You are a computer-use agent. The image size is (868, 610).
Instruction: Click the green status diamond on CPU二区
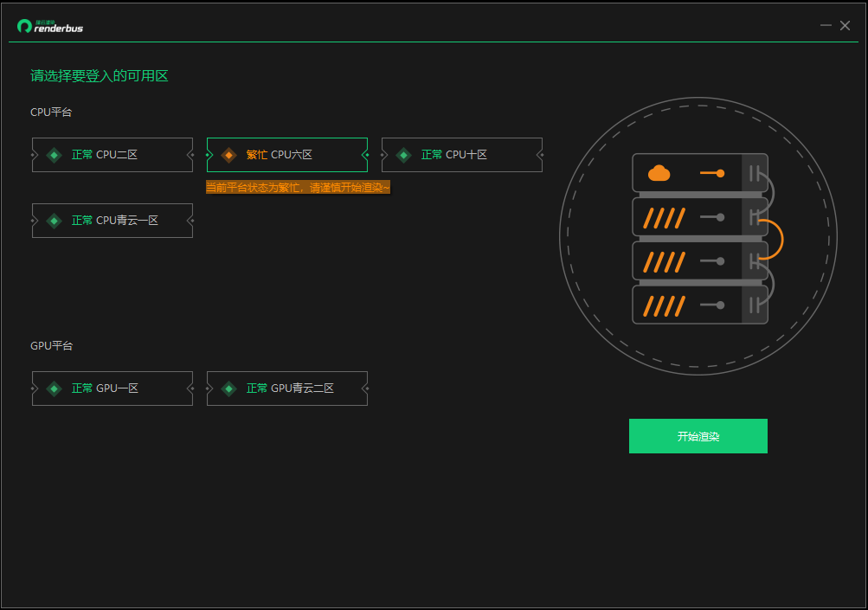(x=54, y=154)
